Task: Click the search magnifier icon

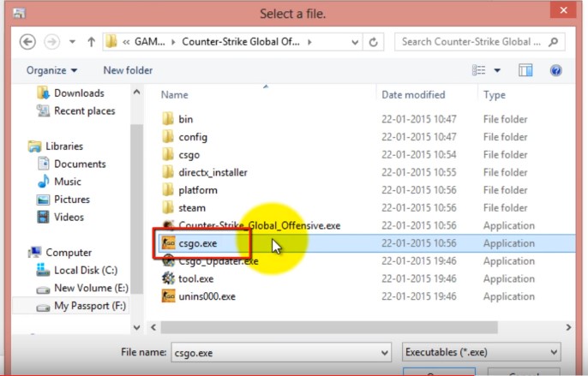Action: pos(553,42)
